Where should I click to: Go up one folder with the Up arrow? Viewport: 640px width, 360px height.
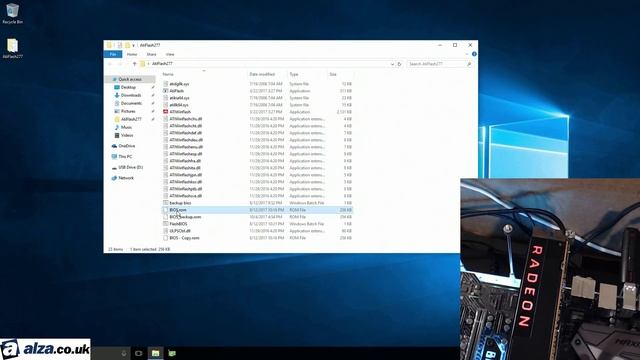tap(134, 64)
